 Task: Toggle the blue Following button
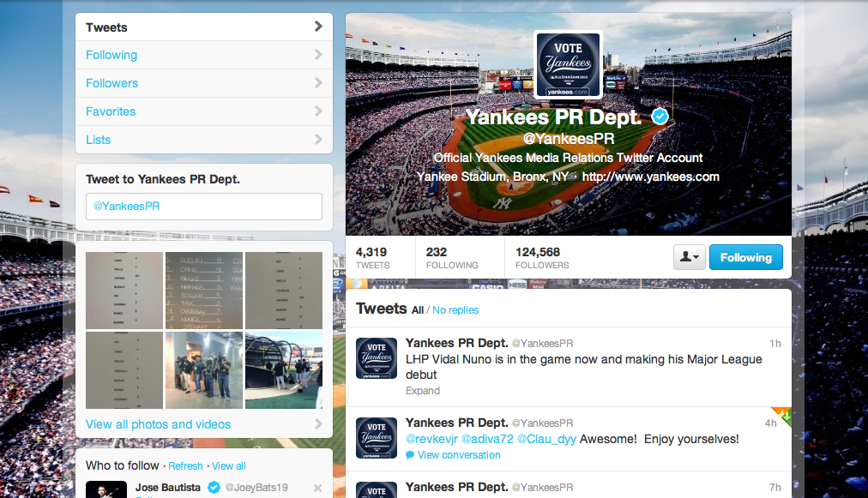(x=745, y=257)
